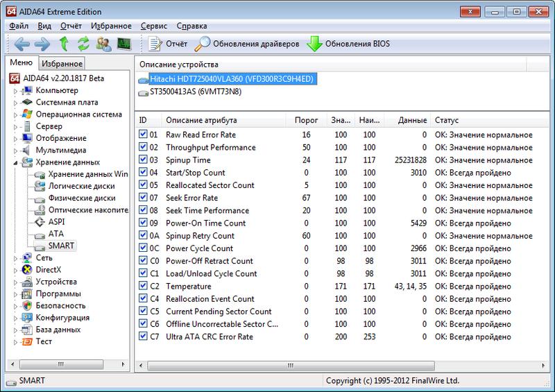The width and height of the screenshot is (555, 392).
Task: Click the green Up arrow toolbar icon
Action: pos(64,44)
